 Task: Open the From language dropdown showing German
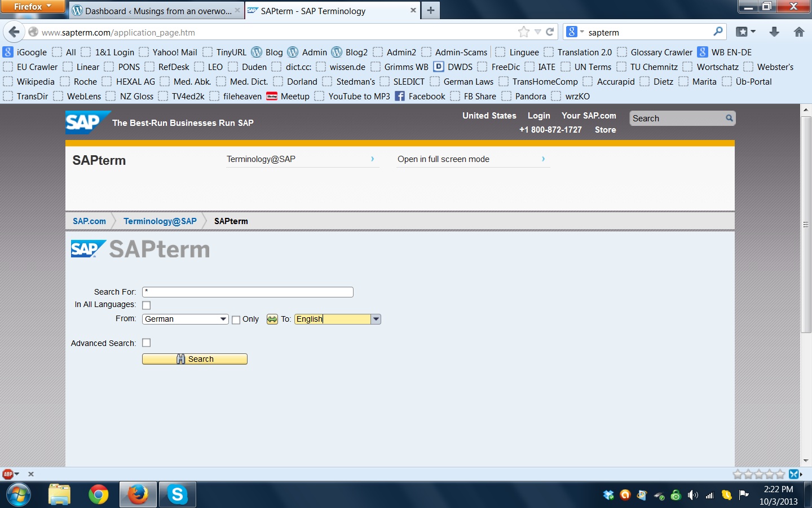185,319
